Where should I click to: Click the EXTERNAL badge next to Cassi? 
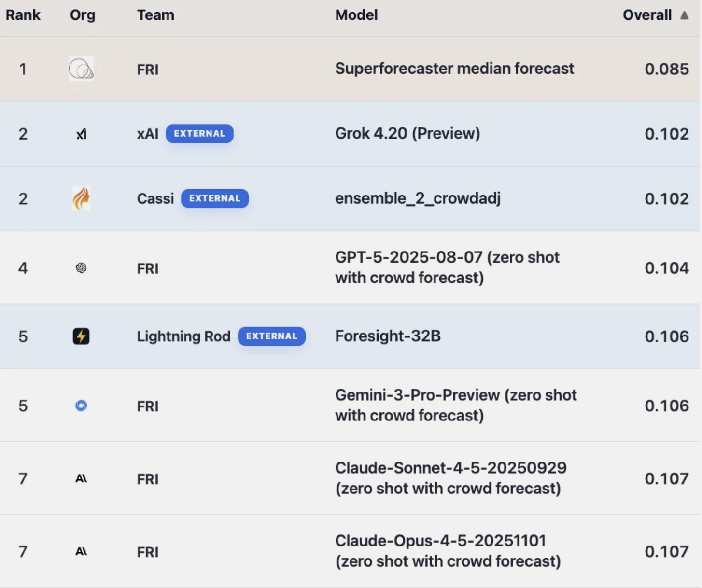(215, 198)
